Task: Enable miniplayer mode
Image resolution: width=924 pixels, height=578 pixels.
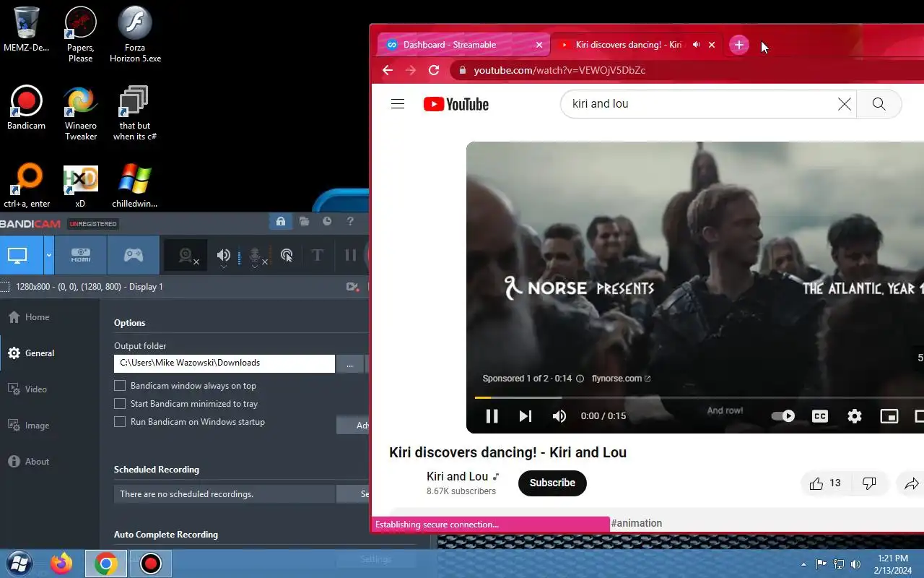Action: point(889,416)
